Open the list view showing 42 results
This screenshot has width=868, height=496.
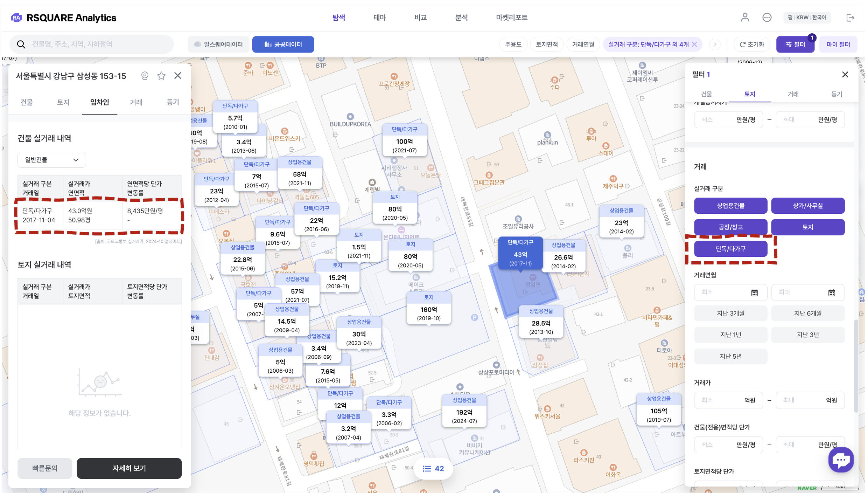point(433,468)
